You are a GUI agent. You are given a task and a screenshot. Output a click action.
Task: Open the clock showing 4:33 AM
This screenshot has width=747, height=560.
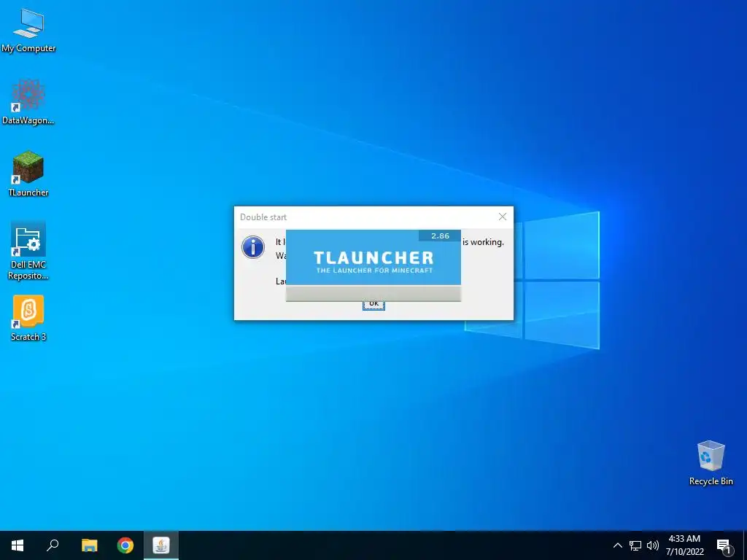pyautogui.click(x=684, y=545)
